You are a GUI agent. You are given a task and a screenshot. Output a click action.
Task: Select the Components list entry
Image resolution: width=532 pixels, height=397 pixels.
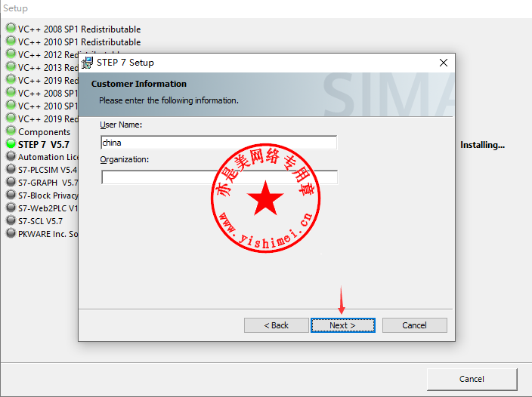pos(44,132)
